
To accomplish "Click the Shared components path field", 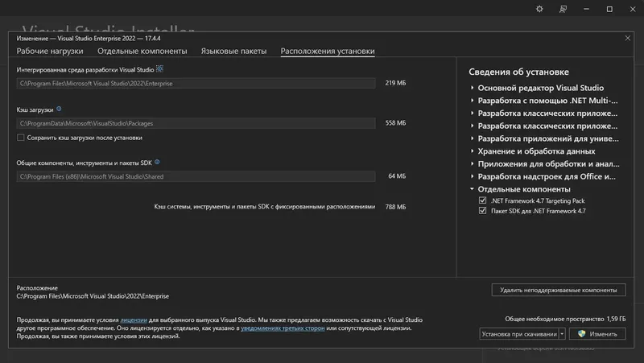I will pyautogui.click(x=196, y=176).
